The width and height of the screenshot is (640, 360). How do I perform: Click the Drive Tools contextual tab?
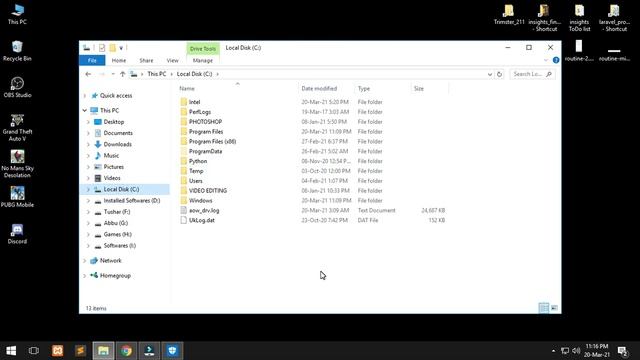tap(203, 49)
